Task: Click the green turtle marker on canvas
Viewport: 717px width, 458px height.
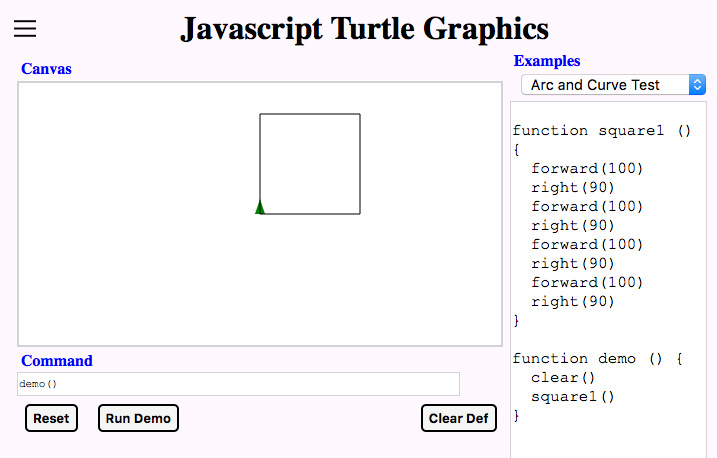Action: (260, 207)
